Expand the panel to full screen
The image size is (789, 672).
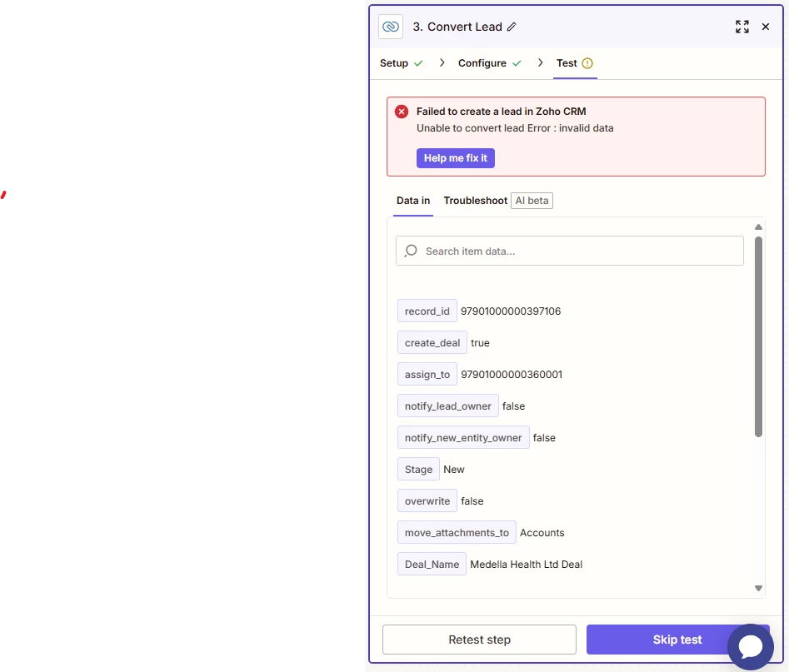click(x=742, y=27)
